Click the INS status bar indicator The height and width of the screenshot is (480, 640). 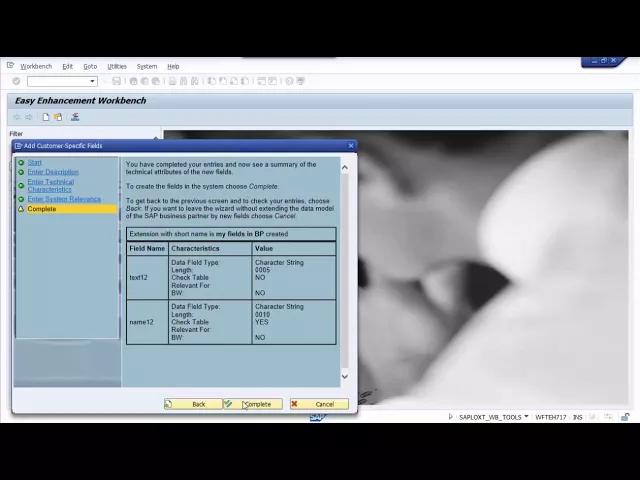coord(578,417)
